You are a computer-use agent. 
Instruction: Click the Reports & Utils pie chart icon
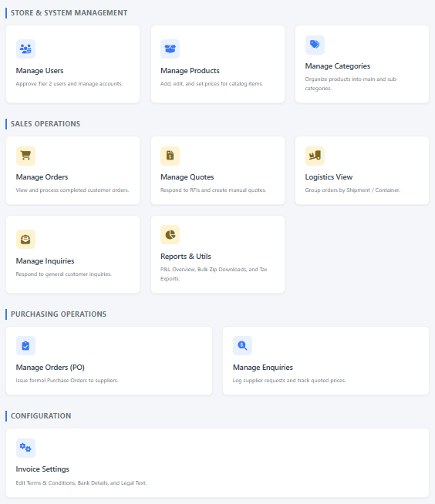coord(170,234)
